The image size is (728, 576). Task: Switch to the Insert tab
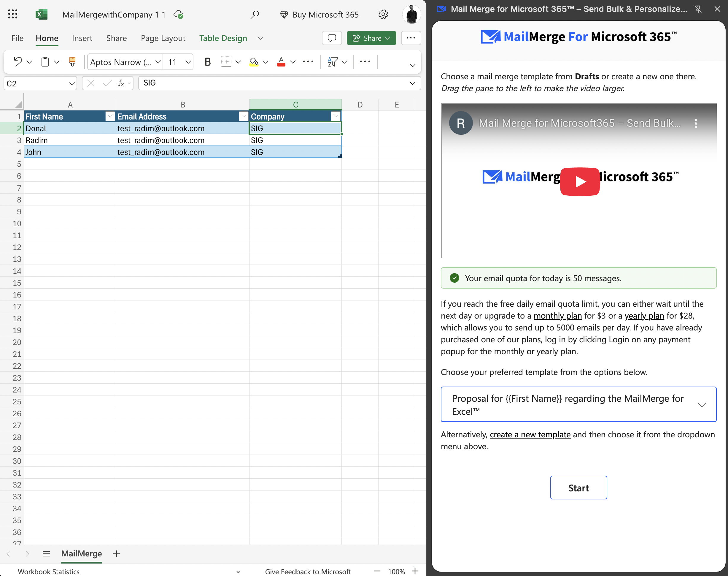(x=82, y=38)
